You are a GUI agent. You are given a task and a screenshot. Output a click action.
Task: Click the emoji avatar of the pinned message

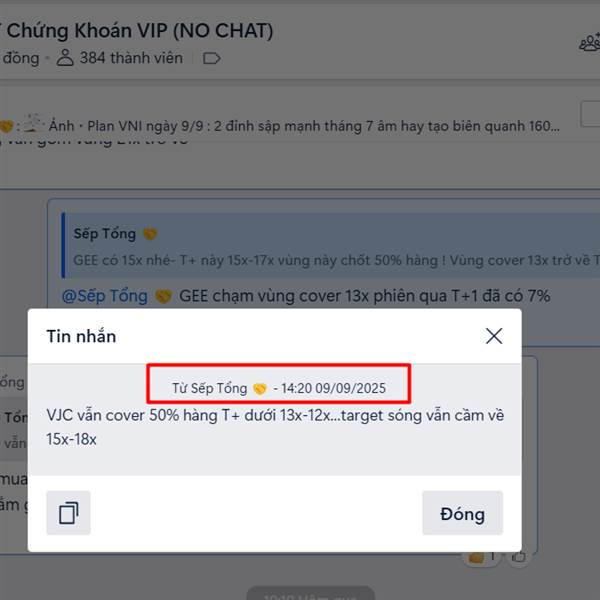[x=31, y=124]
